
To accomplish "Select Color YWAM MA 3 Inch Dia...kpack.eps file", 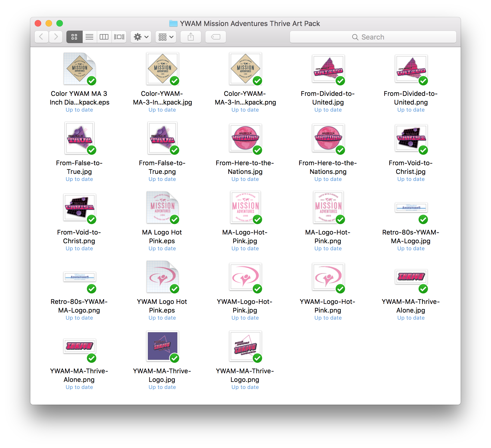I will click(80, 69).
